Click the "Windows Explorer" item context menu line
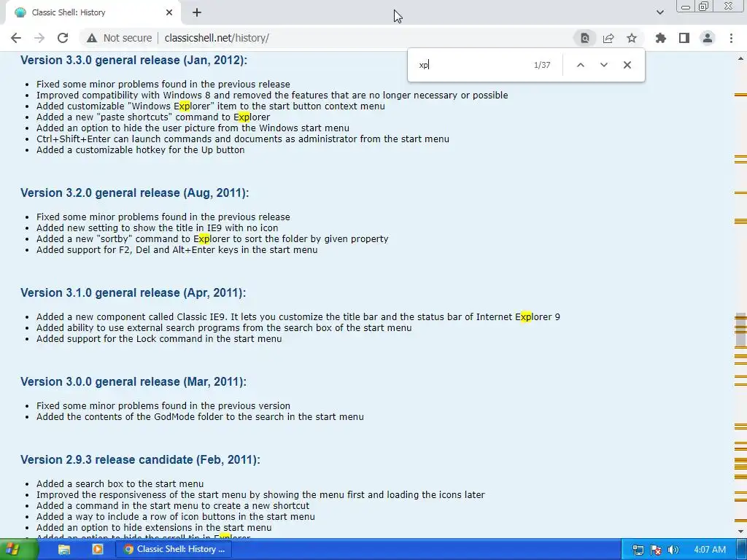Screen dimensions: 747x560 click(211, 106)
